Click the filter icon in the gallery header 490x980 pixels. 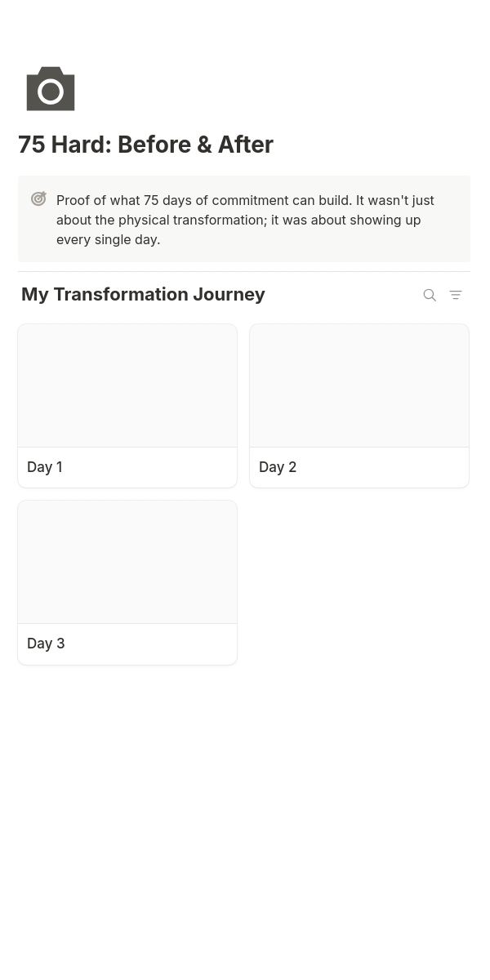tap(456, 295)
